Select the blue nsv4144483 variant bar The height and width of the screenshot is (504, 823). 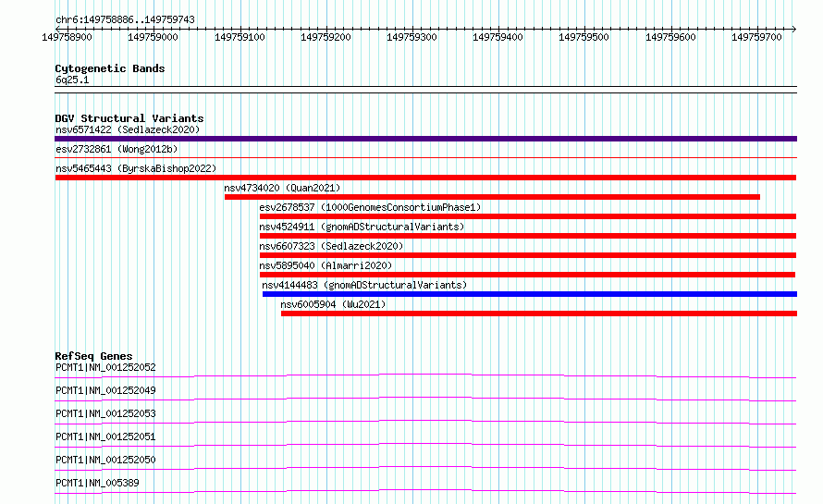(530, 294)
